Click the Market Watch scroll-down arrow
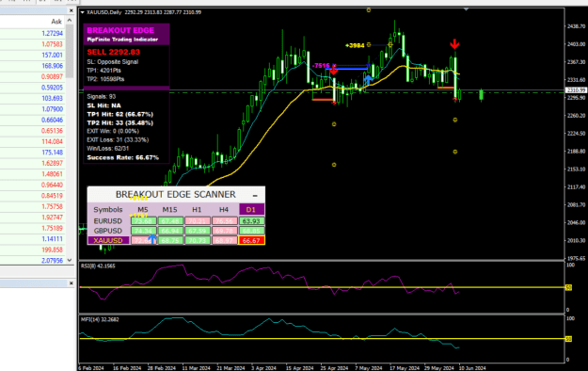 click(x=70, y=260)
